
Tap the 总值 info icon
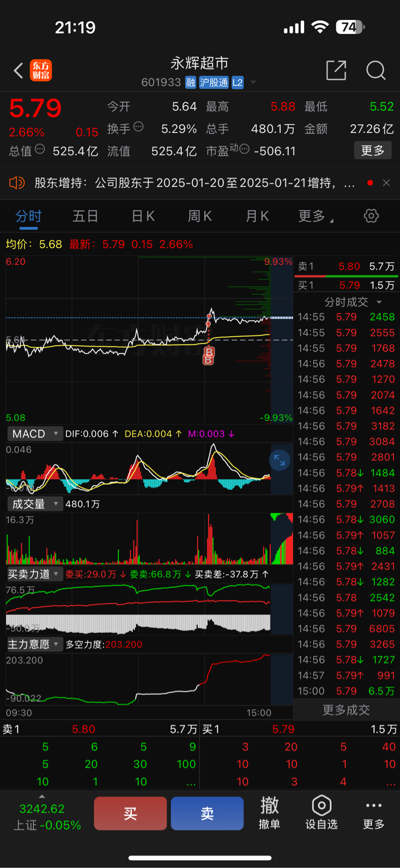[x=40, y=150]
